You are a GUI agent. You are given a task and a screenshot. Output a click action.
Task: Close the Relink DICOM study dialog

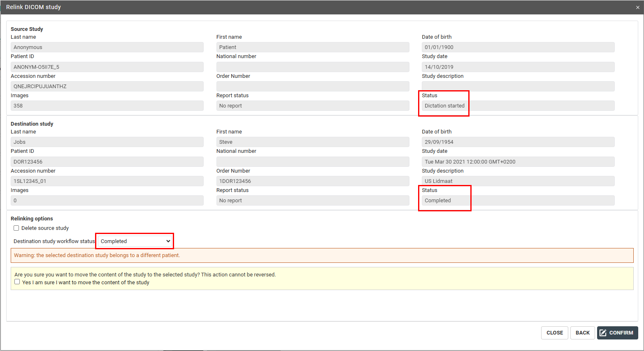pos(637,7)
